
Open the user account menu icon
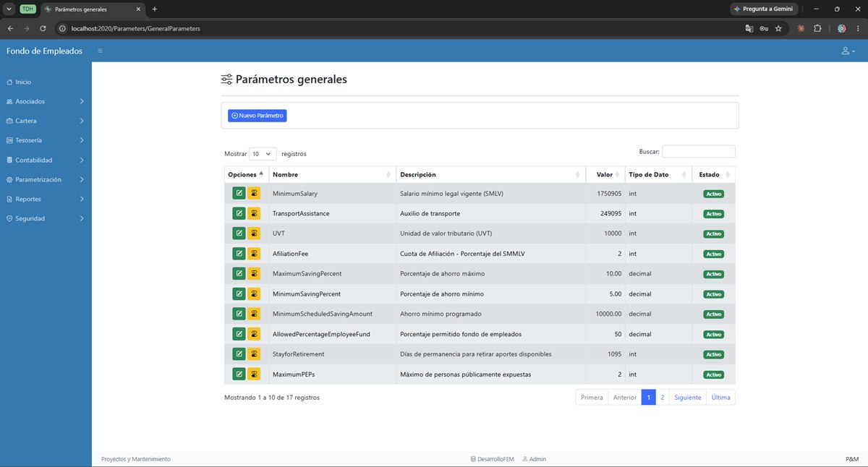(848, 51)
